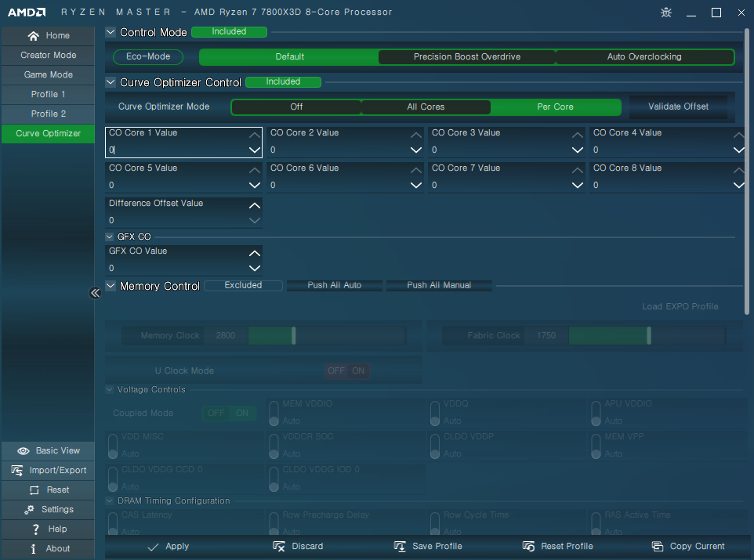Collapse the Control Mode section
754x560 pixels.
pos(111,32)
